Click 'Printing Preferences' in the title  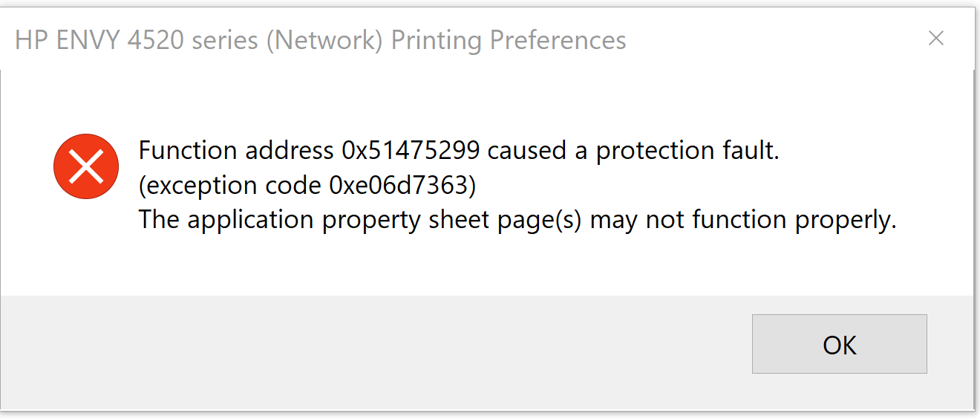pyautogui.click(x=509, y=39)
